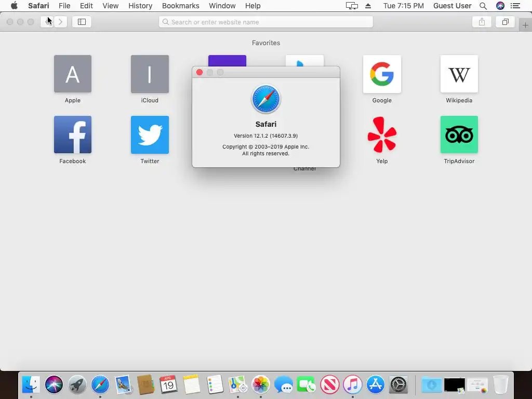Open the Edit menu

point(86,6)
